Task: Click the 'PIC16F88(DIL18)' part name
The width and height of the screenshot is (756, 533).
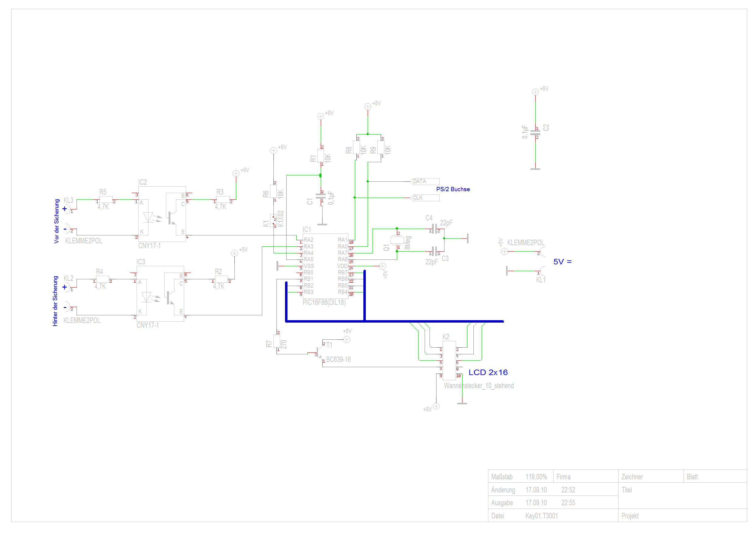Action: coord(324,303)
